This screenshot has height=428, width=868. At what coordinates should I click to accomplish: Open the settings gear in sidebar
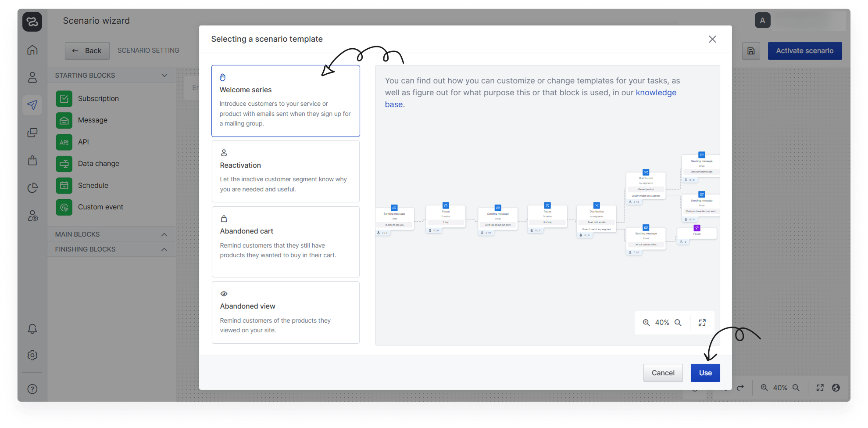(32, 355)
